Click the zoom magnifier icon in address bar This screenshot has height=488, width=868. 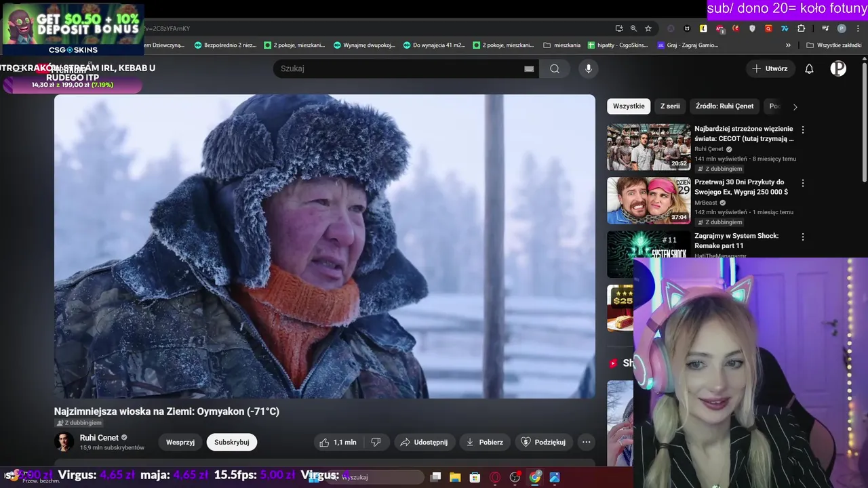pyautogui.click(x=633, y=28)
